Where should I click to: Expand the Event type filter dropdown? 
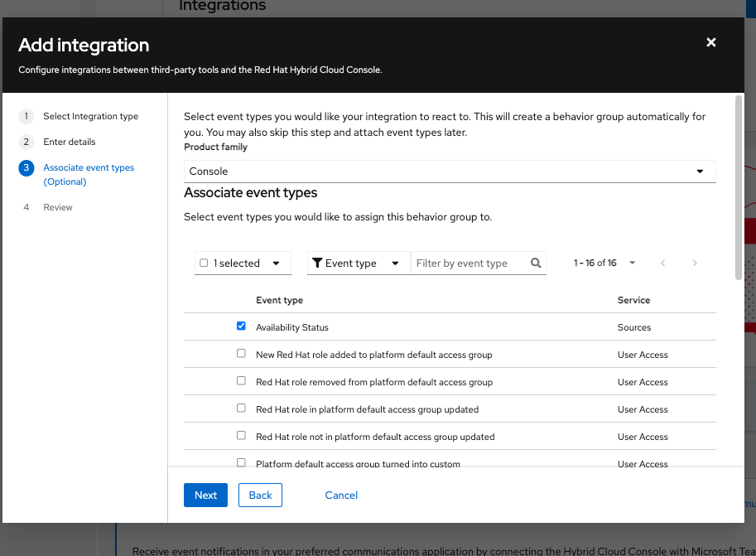[x=395, y=263]
